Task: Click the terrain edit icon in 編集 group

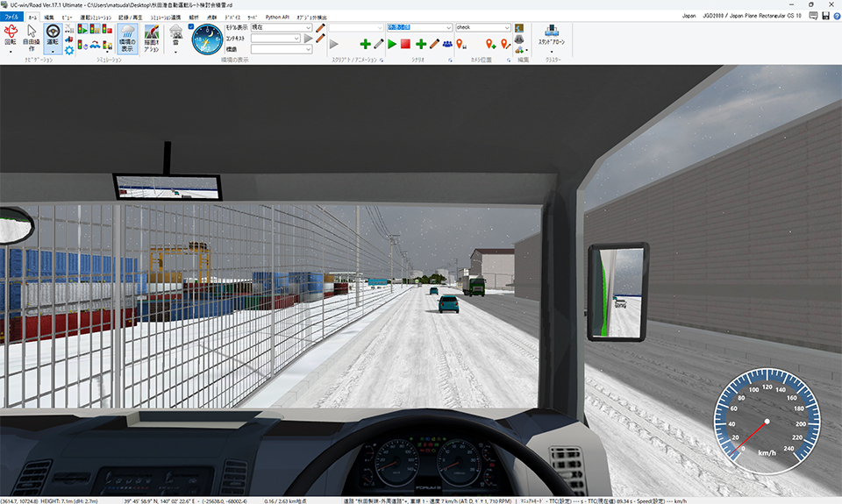Action: [518, 28]
